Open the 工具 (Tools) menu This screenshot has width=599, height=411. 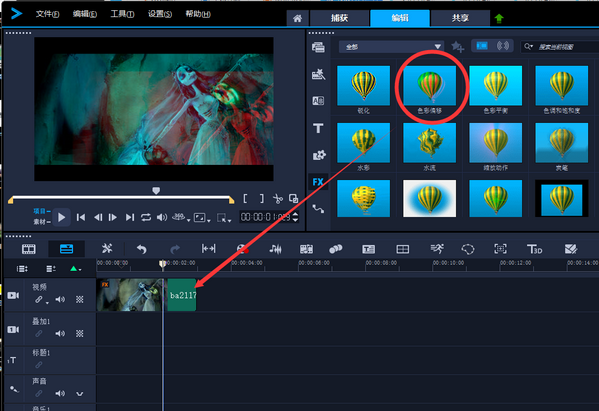point(122,14)
